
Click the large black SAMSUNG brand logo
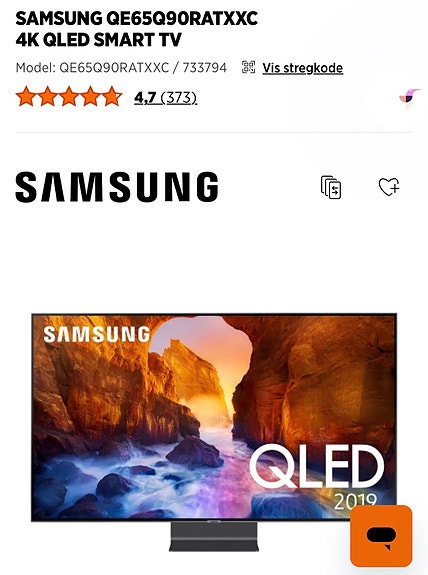[x=117, y=187]
